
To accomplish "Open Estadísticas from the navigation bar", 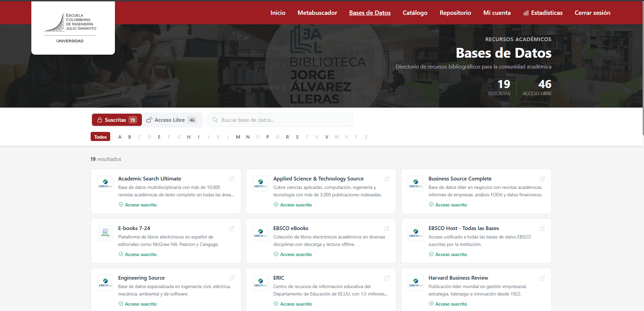I will pos(543,13).
